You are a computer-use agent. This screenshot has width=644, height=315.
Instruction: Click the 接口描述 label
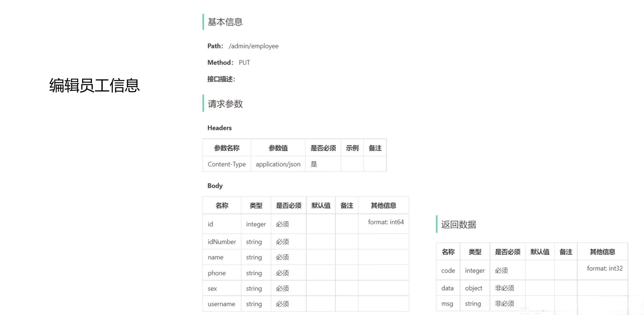(221, 79)
